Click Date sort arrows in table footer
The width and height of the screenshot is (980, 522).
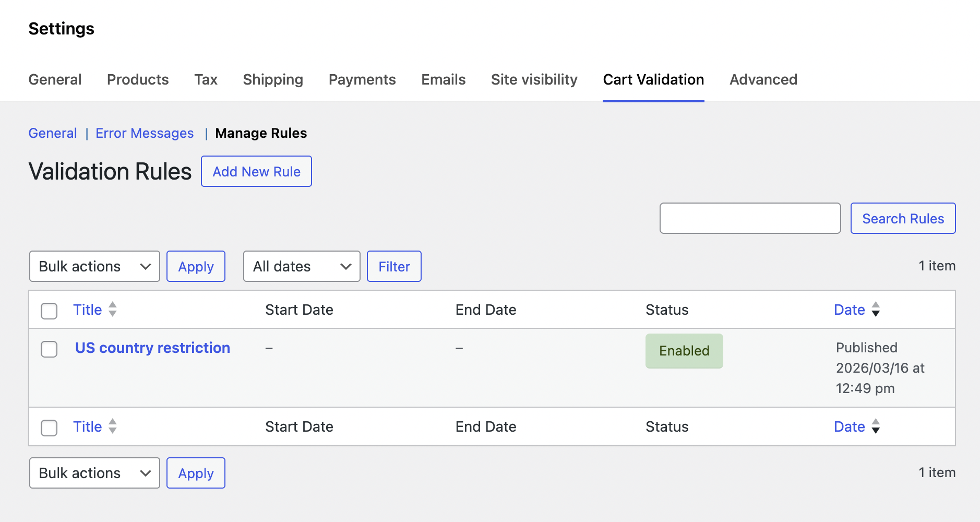[x=876, y=426]
